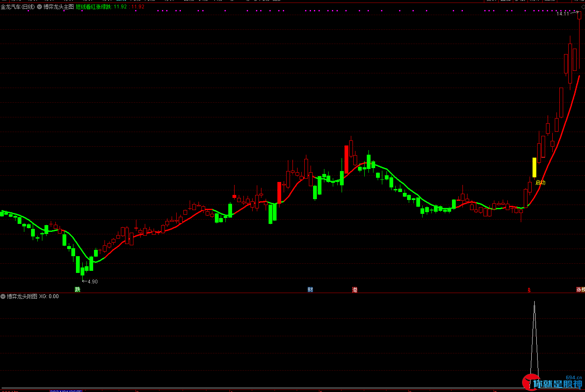Click the 14.11 high price label

563,14
